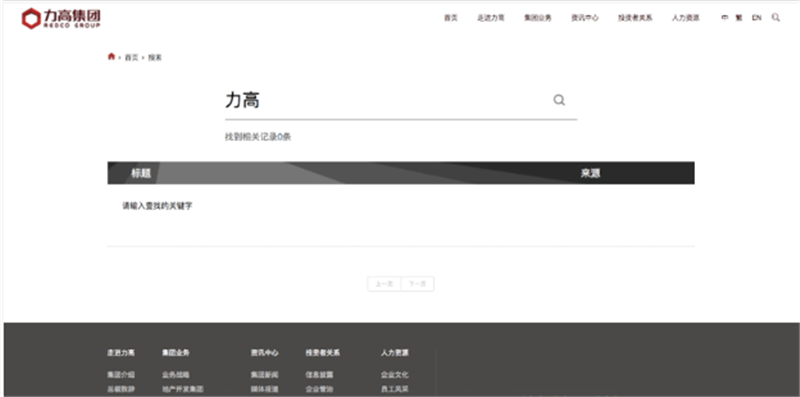This screenshot has height=397, width=800.
Task: Click the 上一页 previous page button
Action: coord(384,284)
